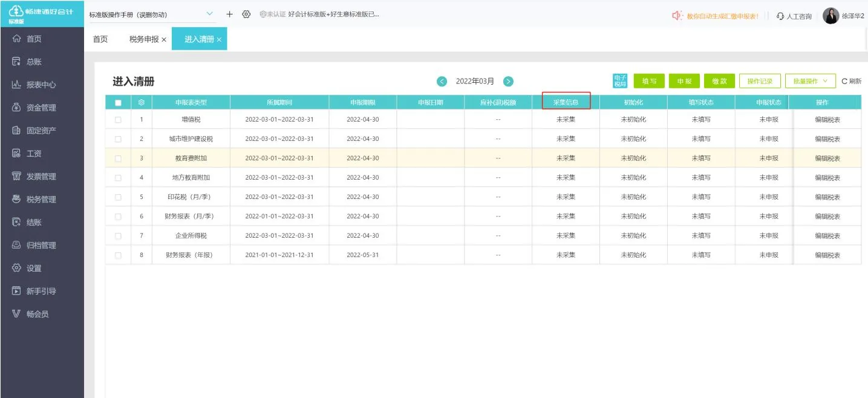Image resolution: width=868 pixels, height=398 pixels.
Task: Open 操作记录
Action: 760,81
